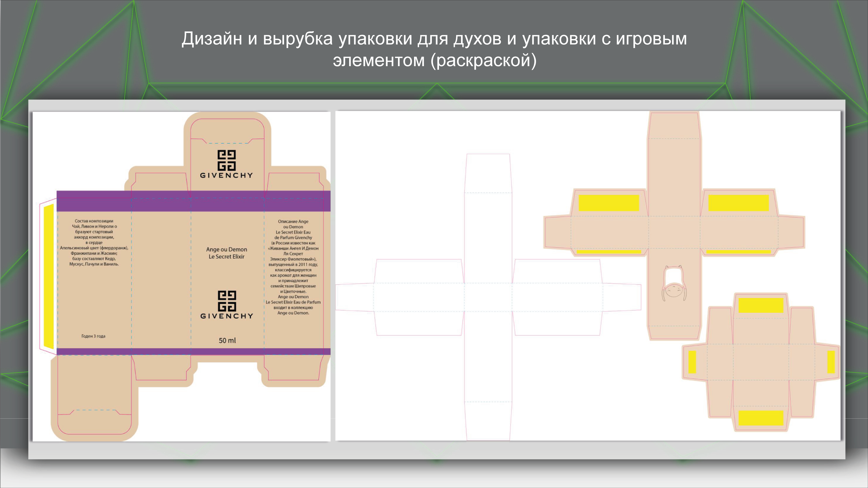The height and width of the screenshot is (488, 868).
Task: Select the pink cross-shaped box with character
Action: point(674,226)
